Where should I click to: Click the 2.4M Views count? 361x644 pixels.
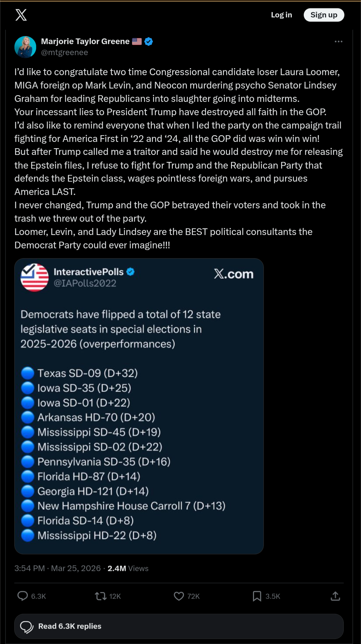[128, 568]
